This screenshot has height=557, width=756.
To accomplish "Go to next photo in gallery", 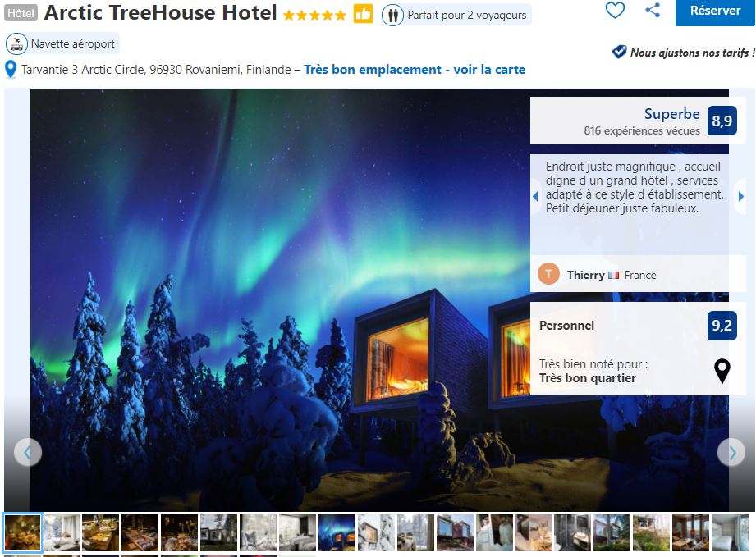I will pos(732,453).
